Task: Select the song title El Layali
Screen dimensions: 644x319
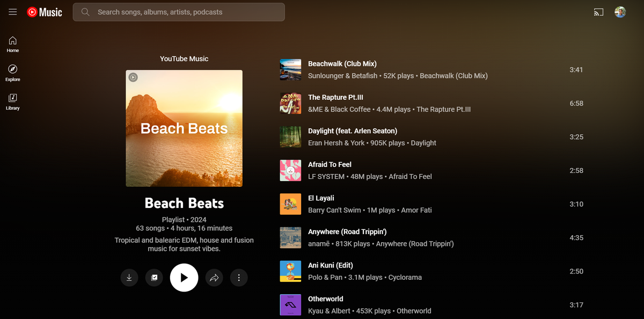Action: click(x=321, y=198)
